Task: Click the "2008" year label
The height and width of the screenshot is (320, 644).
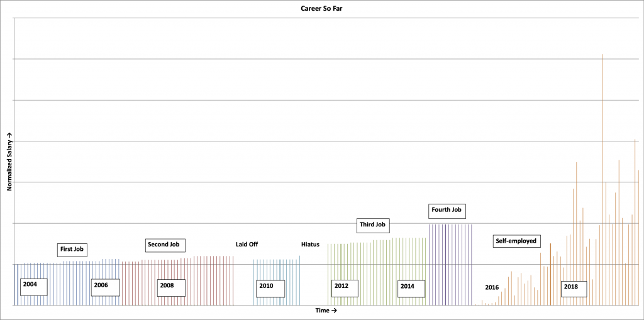Action: pyautogui.click(x=171, y=288)
